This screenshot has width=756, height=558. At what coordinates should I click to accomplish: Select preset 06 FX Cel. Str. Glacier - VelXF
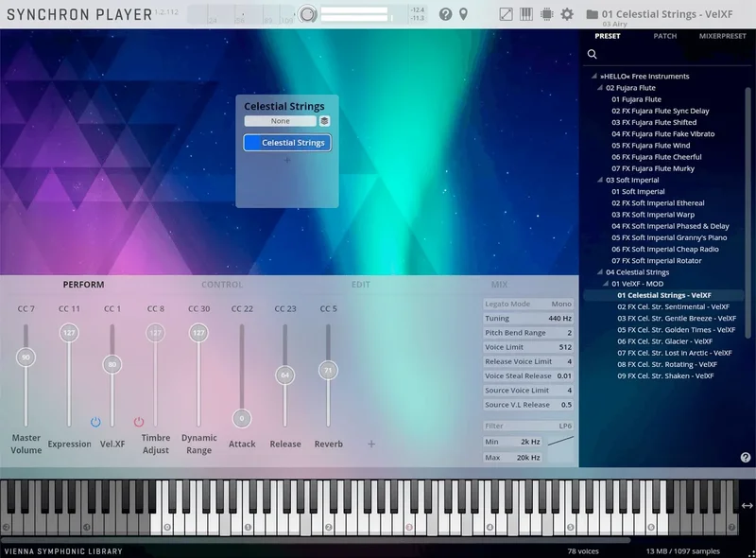(664, 341)
